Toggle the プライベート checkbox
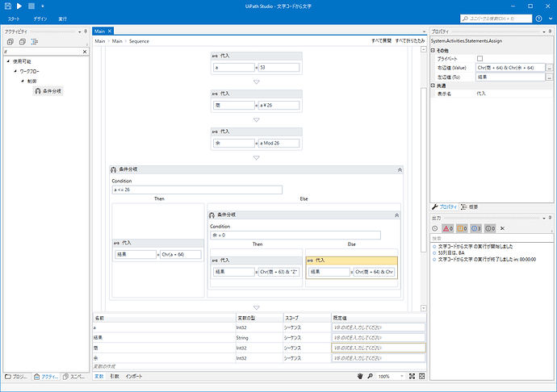 pyautogui.click(x=480, y=59)
